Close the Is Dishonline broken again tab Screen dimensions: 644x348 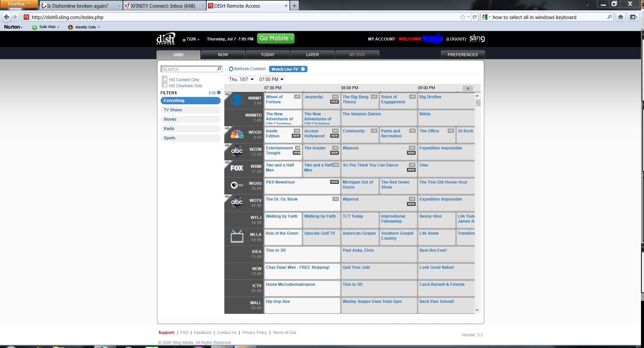coord(119,6)
